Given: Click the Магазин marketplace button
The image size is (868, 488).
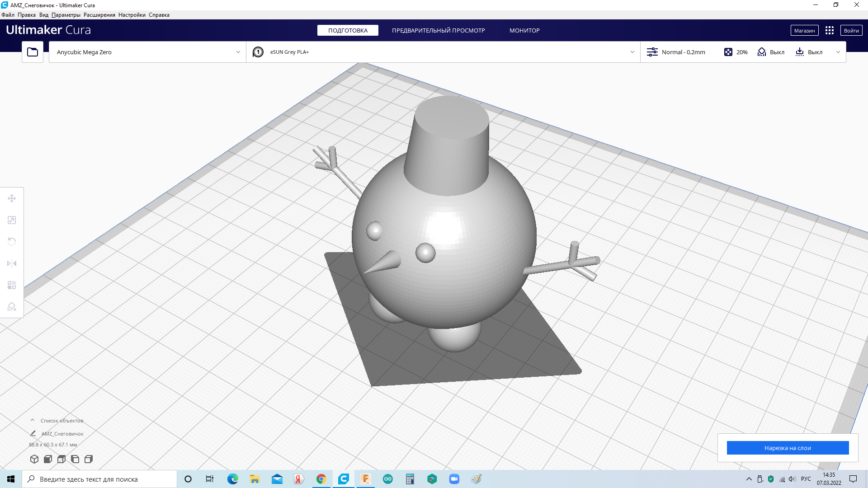Looking at the screenshot, I should (804, 30).
